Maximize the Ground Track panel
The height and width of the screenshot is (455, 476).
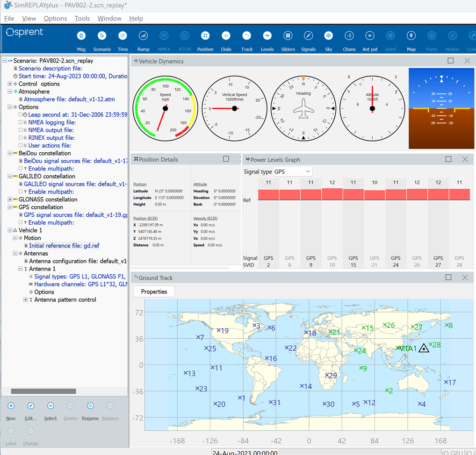coord(448,277)
